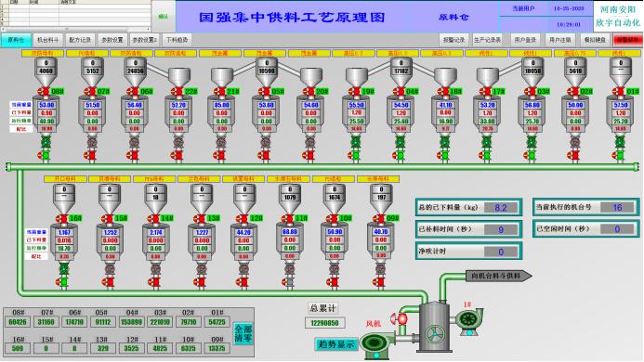Switch to the 原料仓 tab

coord(16,40)
